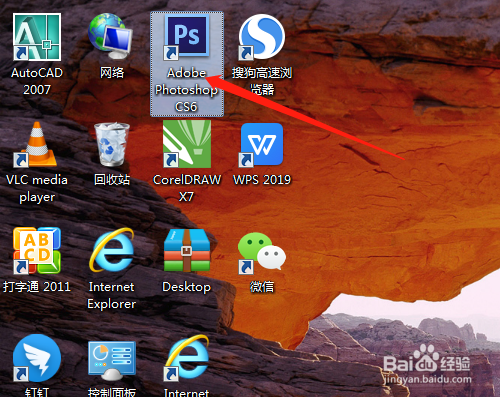Click the '网络' label text
The image size is (500, 397).
(x=112, y=72)
